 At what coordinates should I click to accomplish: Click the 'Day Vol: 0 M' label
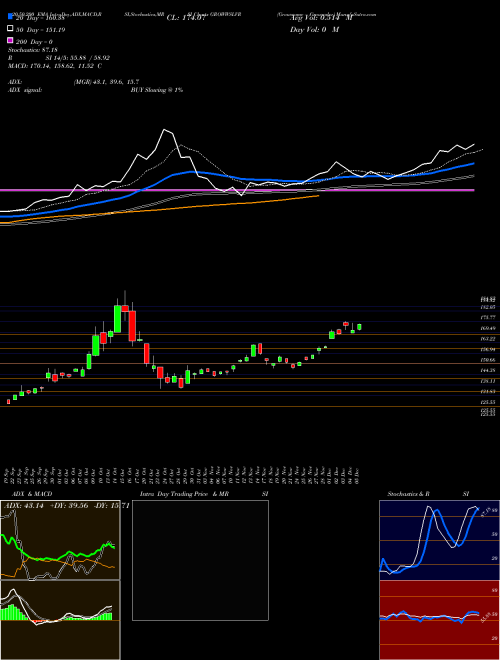[x=314, y=30]
